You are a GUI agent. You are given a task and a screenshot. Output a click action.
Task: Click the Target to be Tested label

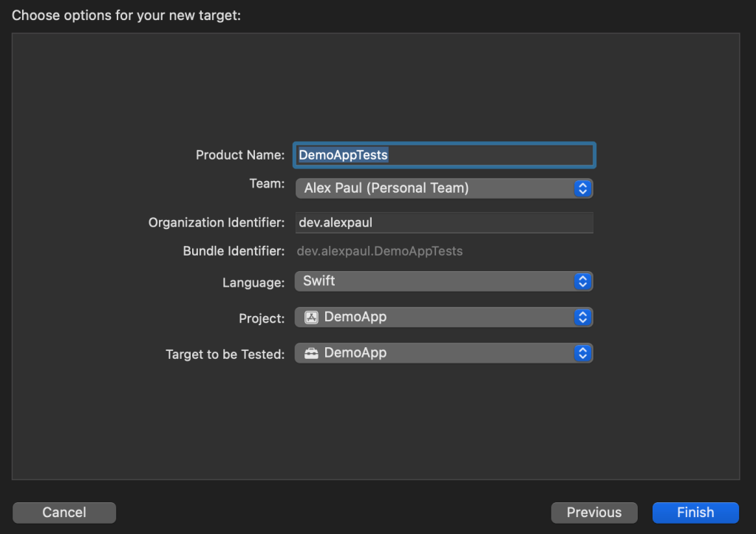point(225,355)
